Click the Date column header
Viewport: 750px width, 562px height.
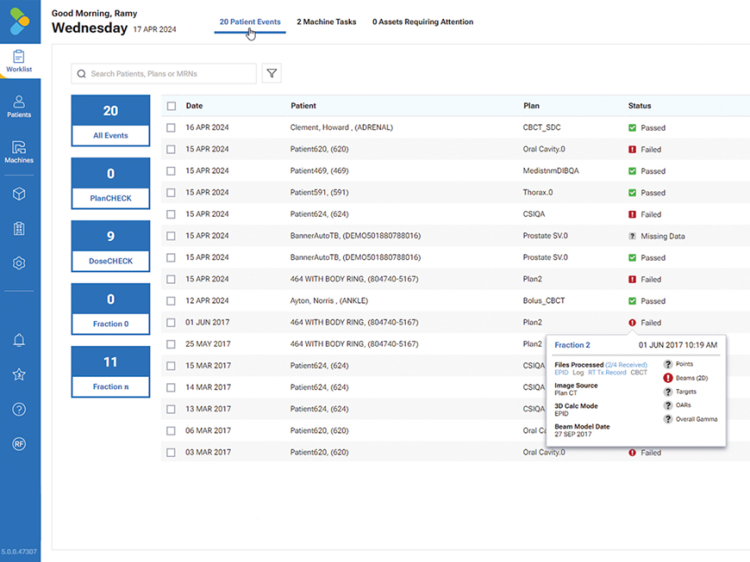coord(194,106)
